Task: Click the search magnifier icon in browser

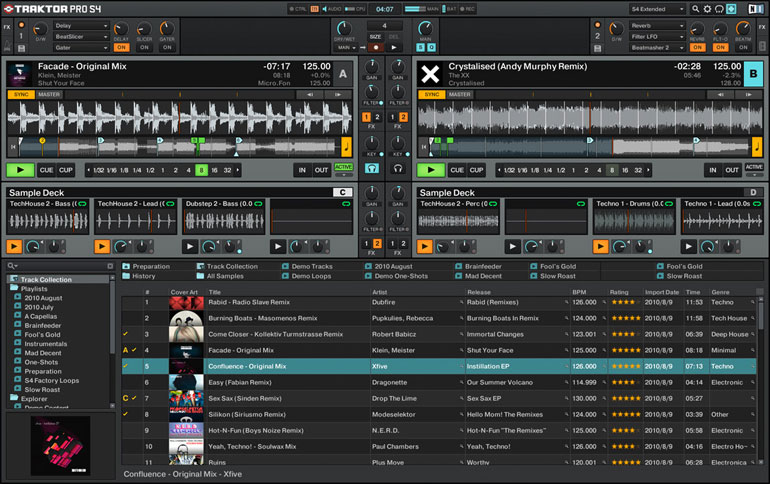Action: [11, 266]
